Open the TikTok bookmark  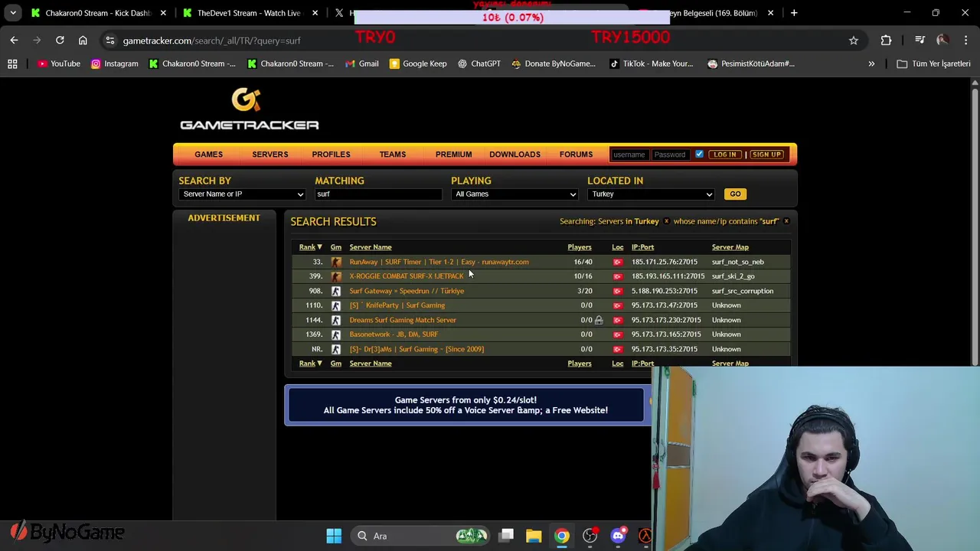point(651,64)
